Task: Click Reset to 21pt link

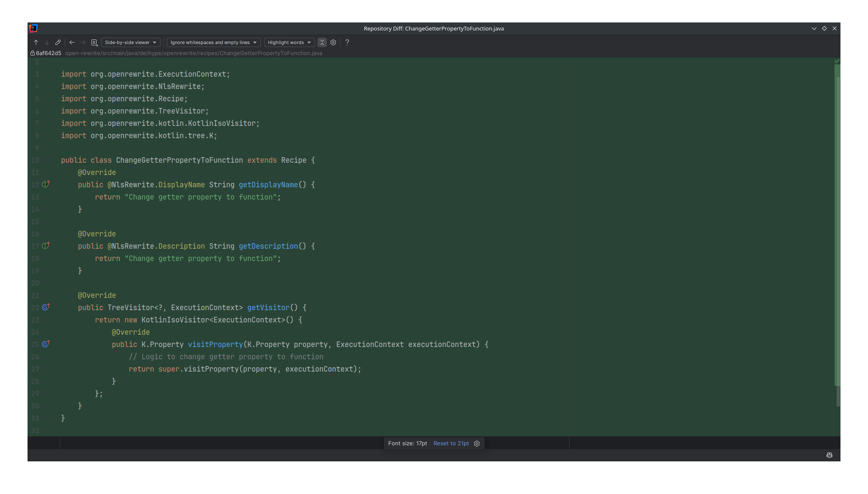Action: [451, 444]
